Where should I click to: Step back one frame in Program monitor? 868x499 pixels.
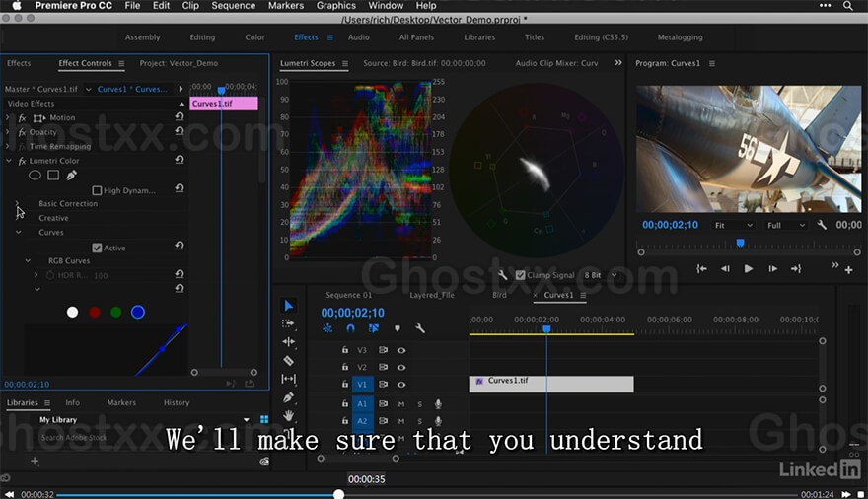click(725, 269)
